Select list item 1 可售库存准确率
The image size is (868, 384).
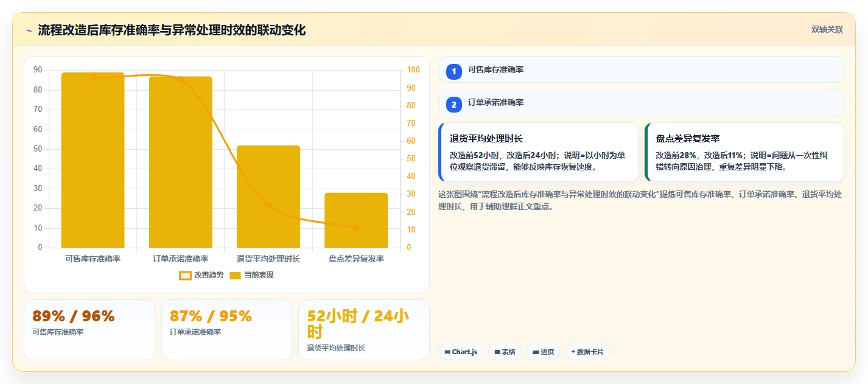(x=641, y=69)
